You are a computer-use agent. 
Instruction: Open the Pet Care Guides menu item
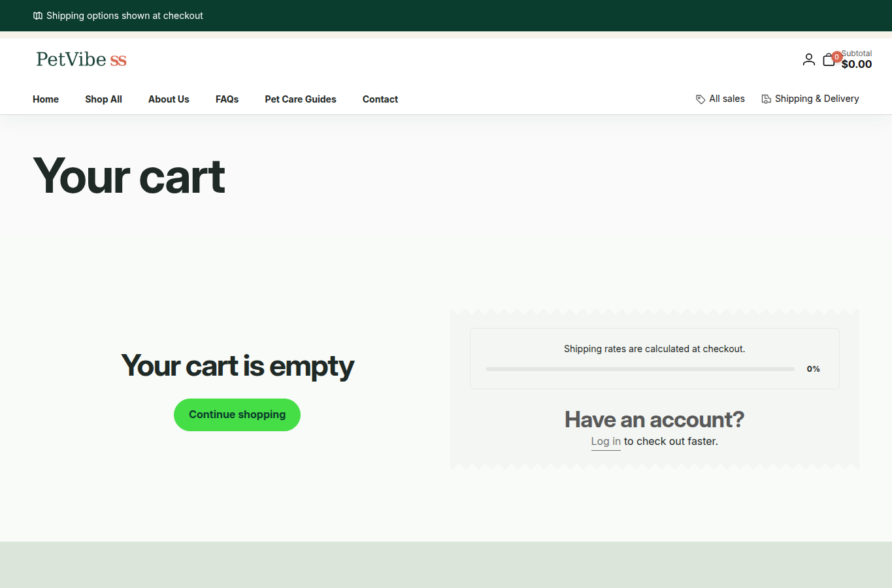coord(301,99)
